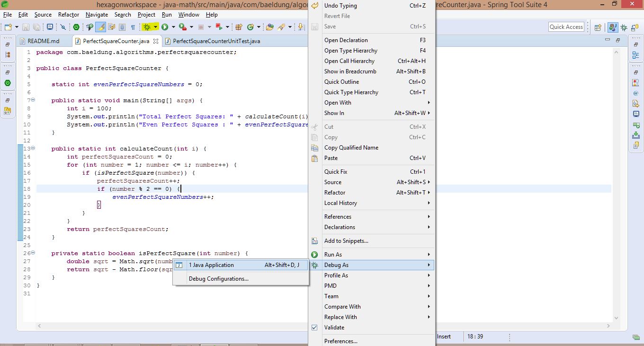Open the Boot Dashboard icon in left sidebar
The width and height of the screenshot is (644, 346).
point(7,83)
